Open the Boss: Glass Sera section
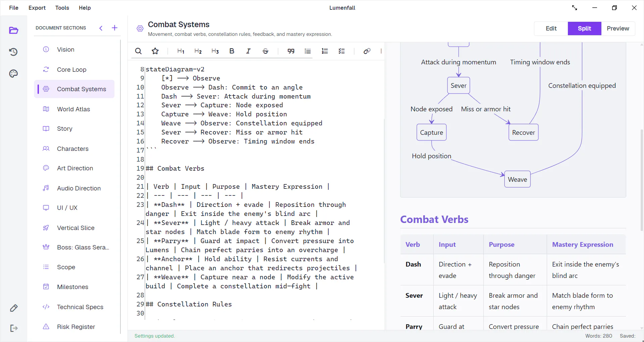The image size is (644, 342). pos(74,247)
